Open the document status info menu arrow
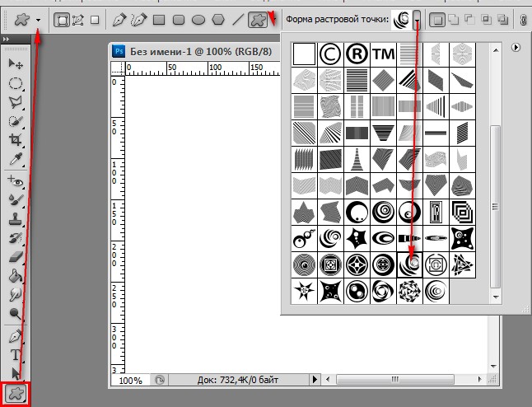 pos(315,379)
